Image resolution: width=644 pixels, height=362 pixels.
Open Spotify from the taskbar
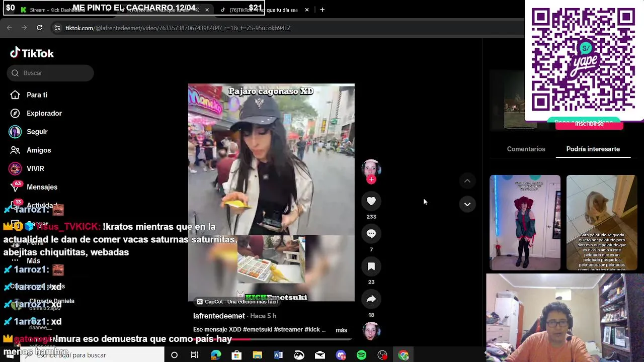pos(362,355)
